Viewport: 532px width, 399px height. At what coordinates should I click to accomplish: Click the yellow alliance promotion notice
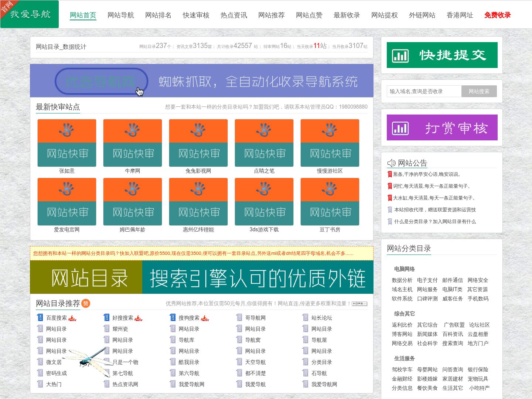[x=202, y=253]
